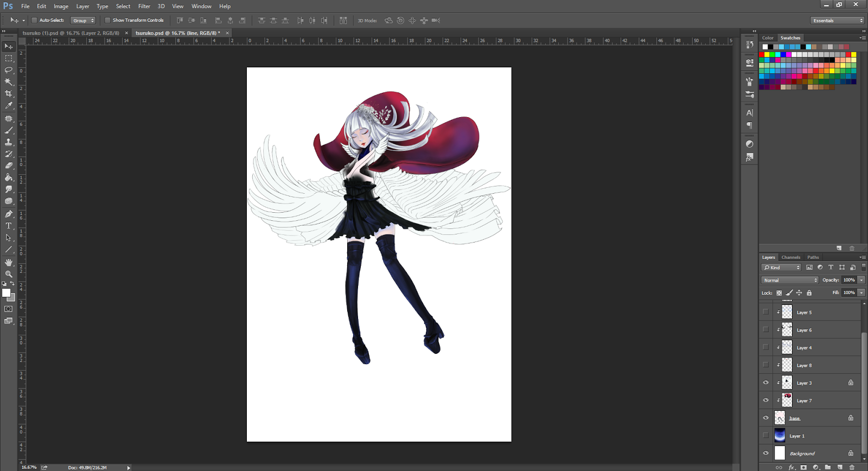Select the Horizontal Type tool
868x471 pixels.
[x=9, y=226]
